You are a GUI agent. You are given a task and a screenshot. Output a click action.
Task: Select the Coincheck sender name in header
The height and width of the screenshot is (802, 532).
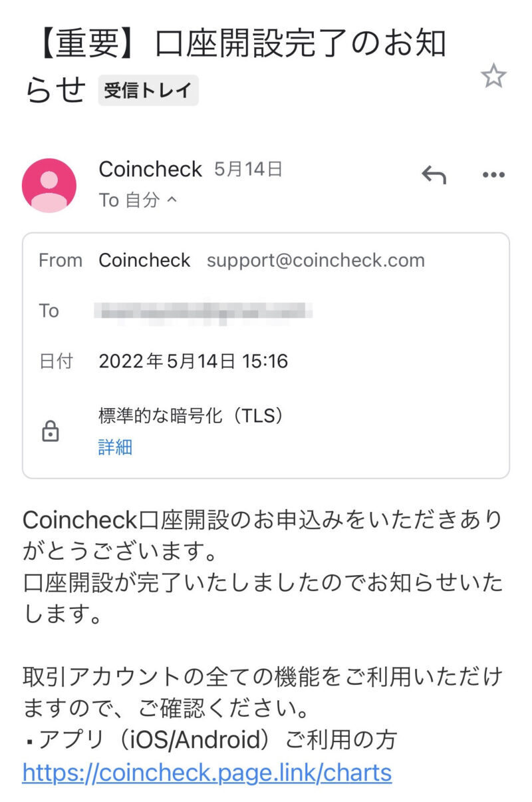pos(150,169)
